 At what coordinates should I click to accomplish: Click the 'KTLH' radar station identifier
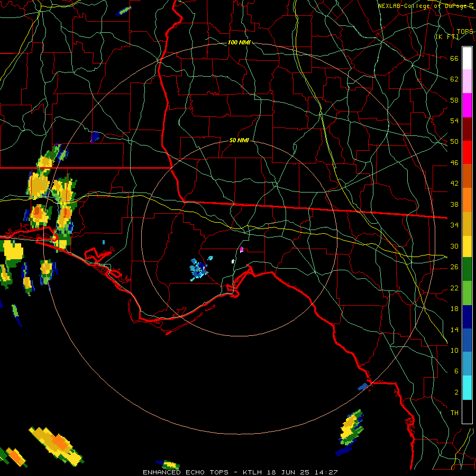pyautogui.click(x=253, y=472)
